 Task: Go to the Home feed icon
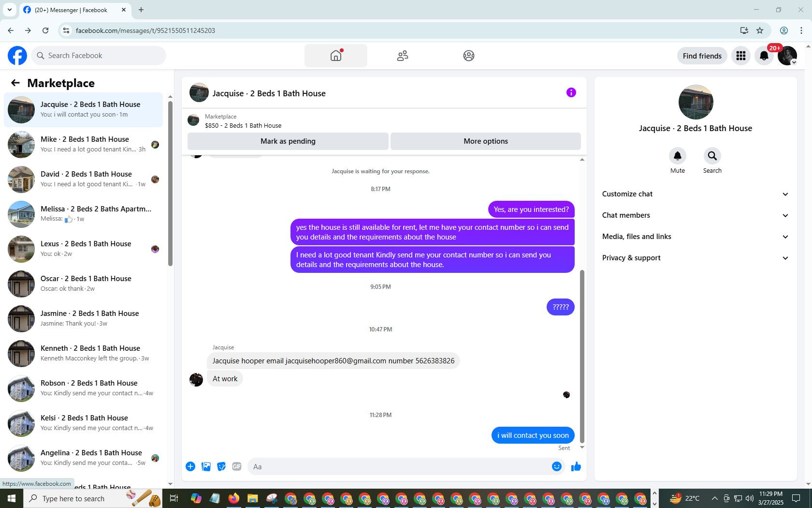pos(336,56)
